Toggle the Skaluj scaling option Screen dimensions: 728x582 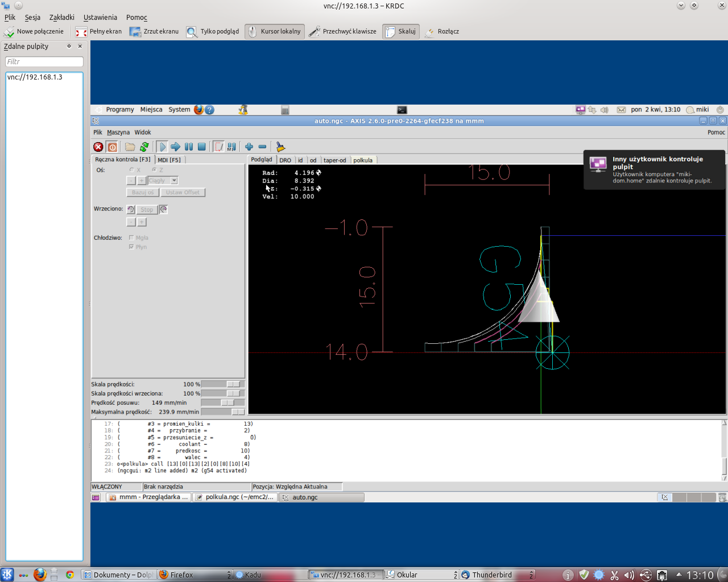pos(401,31)
